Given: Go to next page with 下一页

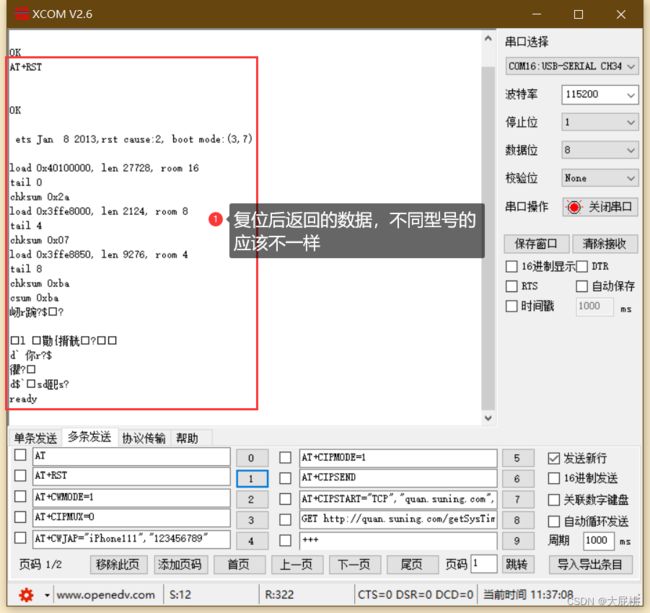Looking at the screenshot, I should pos(354,565).
